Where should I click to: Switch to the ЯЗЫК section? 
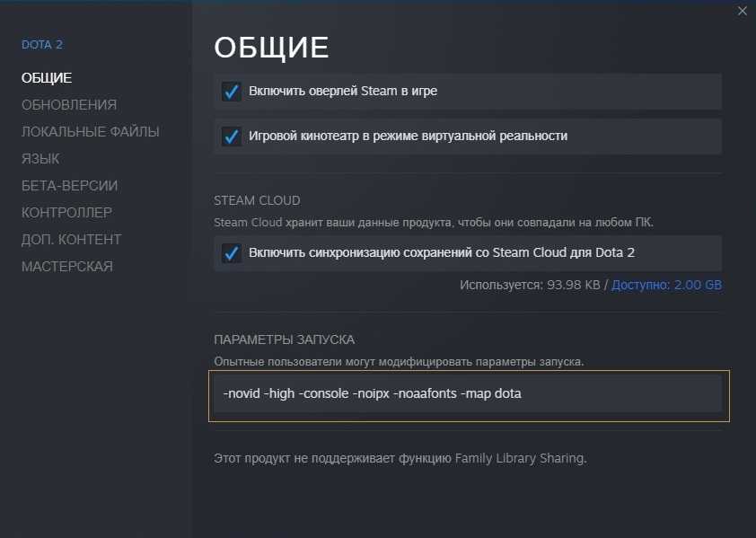point(40,159)
